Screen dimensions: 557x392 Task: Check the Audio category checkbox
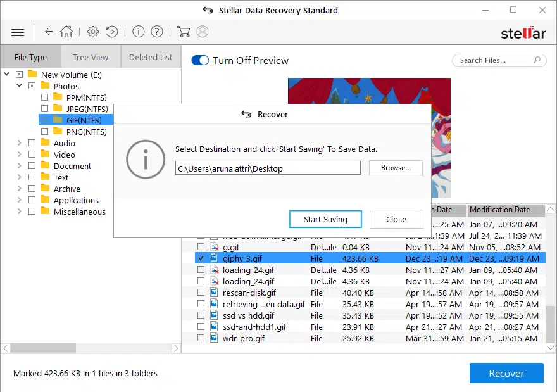[32, 143]
